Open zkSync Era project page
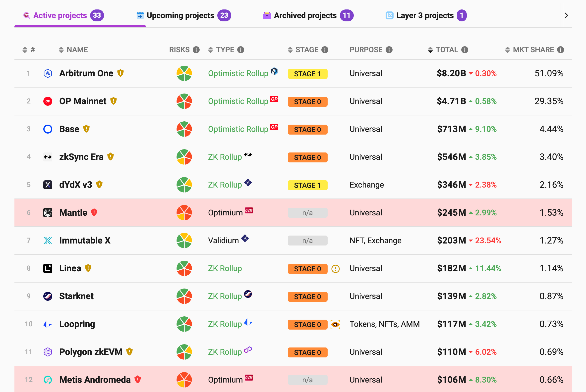Image resolution: width=586 pixels, height=392 pixels. click(x=81, y=157)
